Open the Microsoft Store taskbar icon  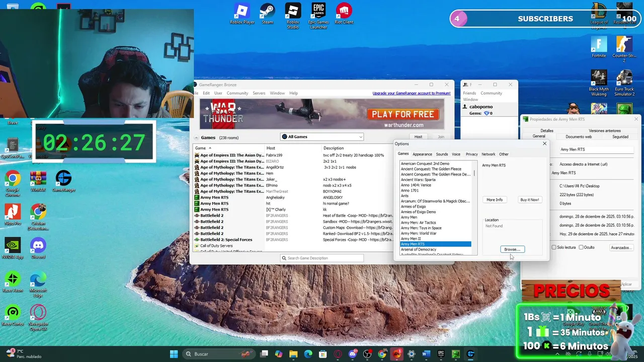[323, 354]
